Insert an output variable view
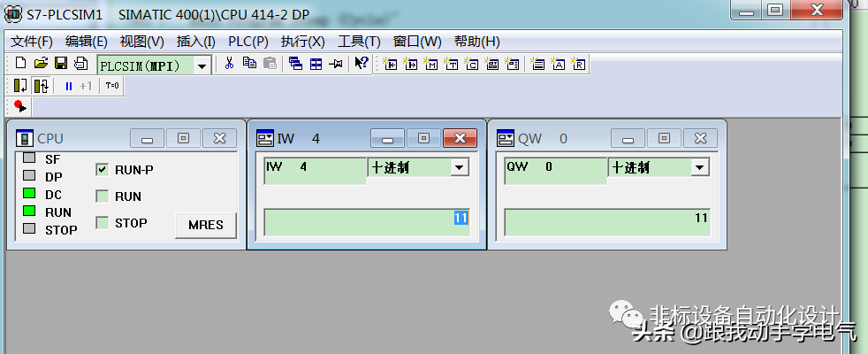Image resolution: width=868 pixels, height=354 pixels. 411,64
